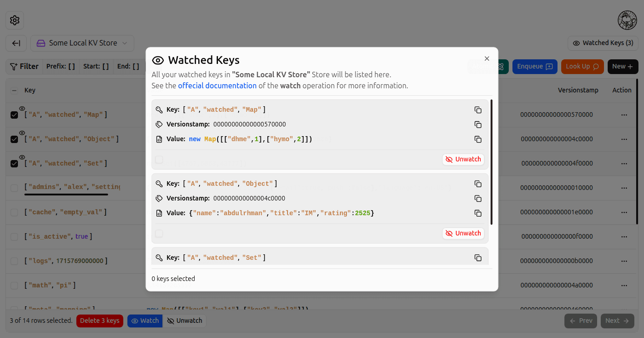Toggle the select-all checkbox in table header
Screen dimensions: 644x338
(x=14, y=91)
